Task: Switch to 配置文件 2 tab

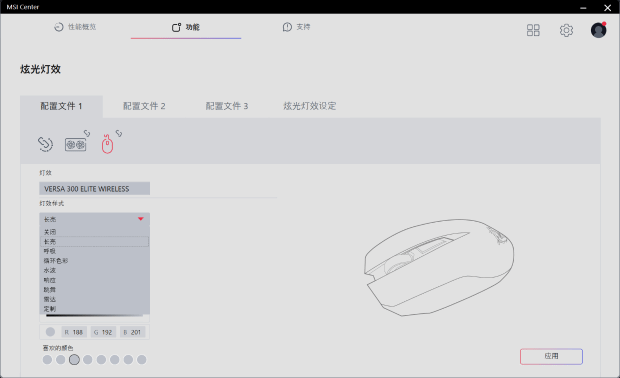Action: (x=144, y=106)
